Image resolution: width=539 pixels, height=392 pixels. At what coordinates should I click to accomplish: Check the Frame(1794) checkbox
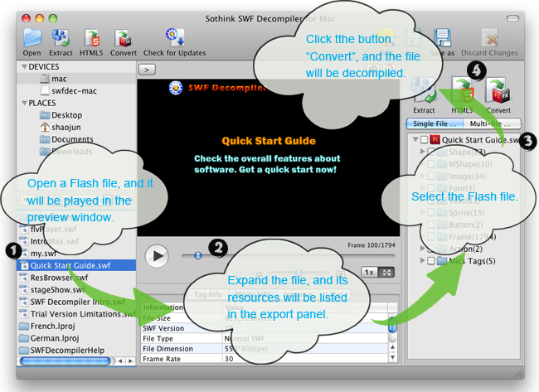click(431, 237)
